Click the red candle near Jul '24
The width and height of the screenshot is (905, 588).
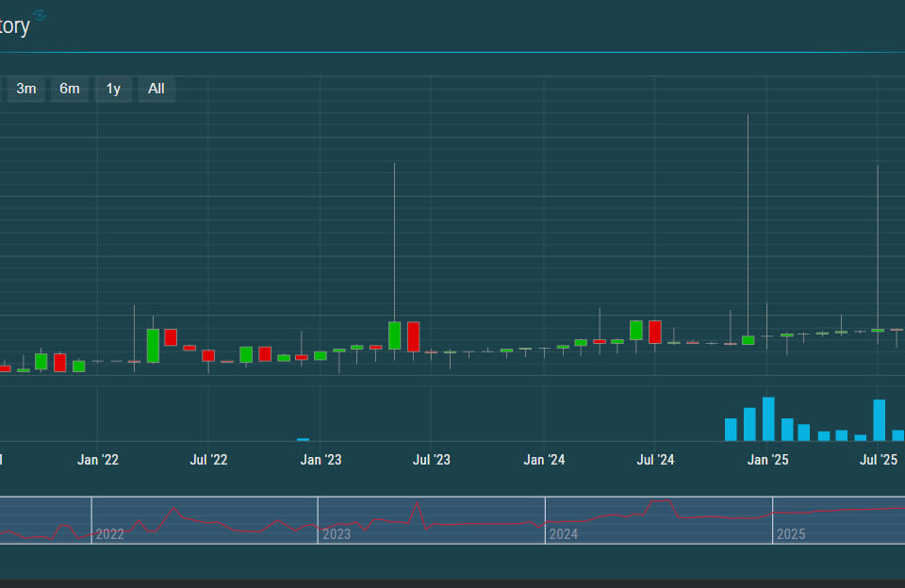(655, 332)
